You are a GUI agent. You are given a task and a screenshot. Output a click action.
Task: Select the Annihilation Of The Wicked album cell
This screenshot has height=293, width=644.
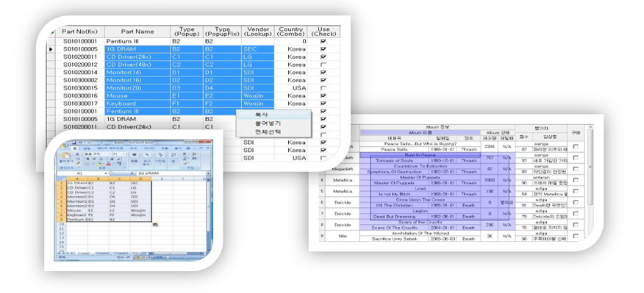[420, 233]
